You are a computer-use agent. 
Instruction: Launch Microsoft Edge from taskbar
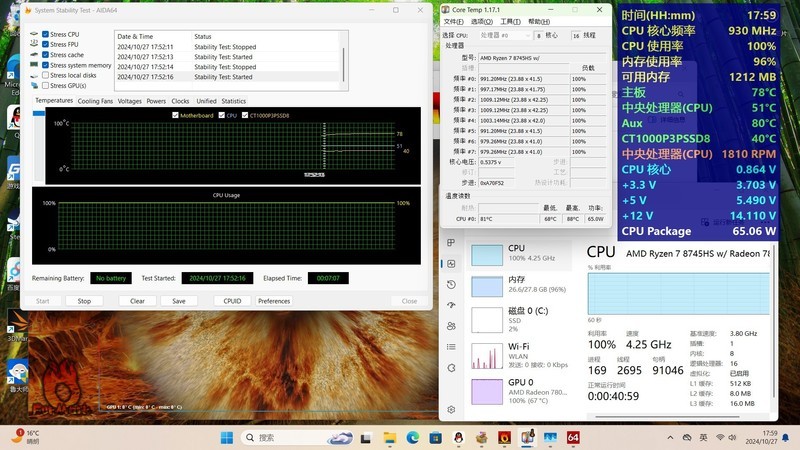(413, 437)
